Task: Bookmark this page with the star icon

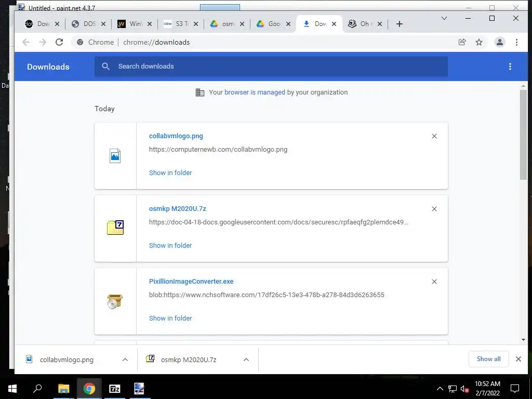Action: 478,42
